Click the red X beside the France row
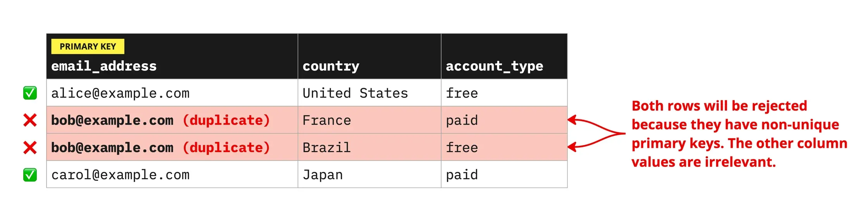 tap(30, 120)
